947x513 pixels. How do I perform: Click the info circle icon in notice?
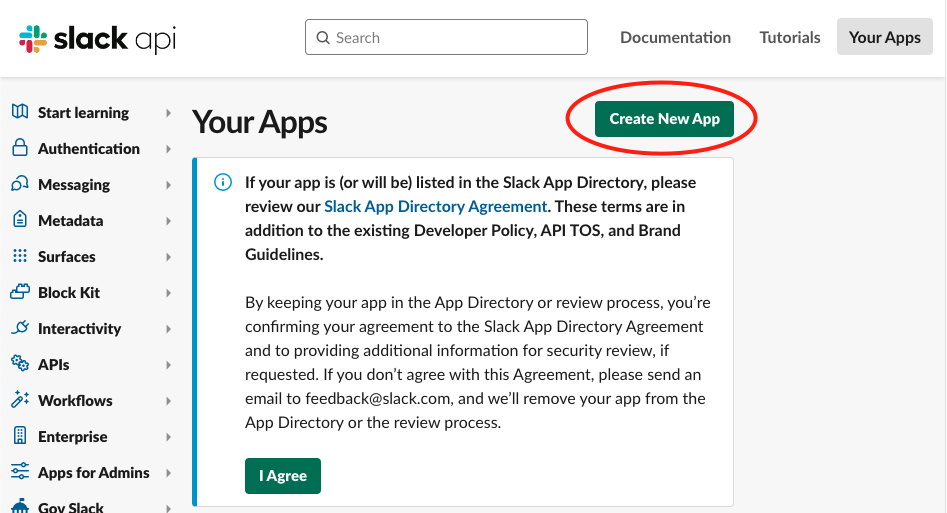223,182
